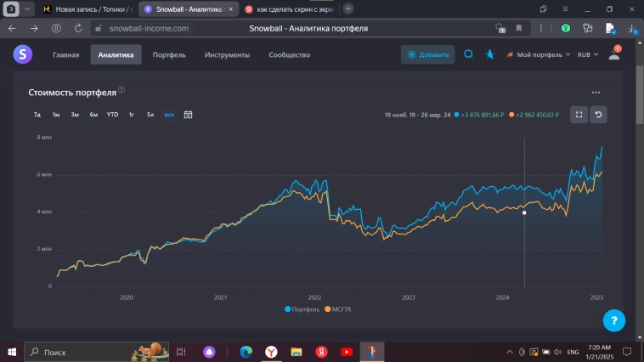
Task: Click the blue help question mark button
Action: click(614, 320)
